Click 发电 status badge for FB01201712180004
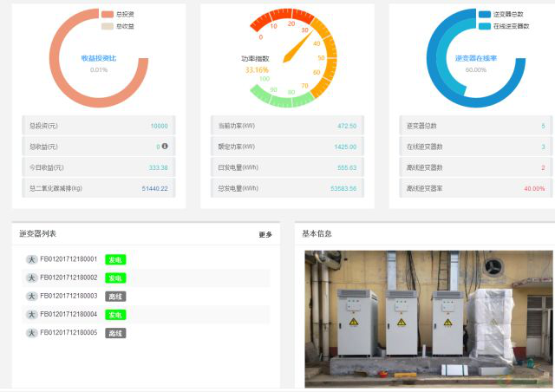The height and width of the screenshot is (392, 555). pyautogui.click(x=115, y=315)
